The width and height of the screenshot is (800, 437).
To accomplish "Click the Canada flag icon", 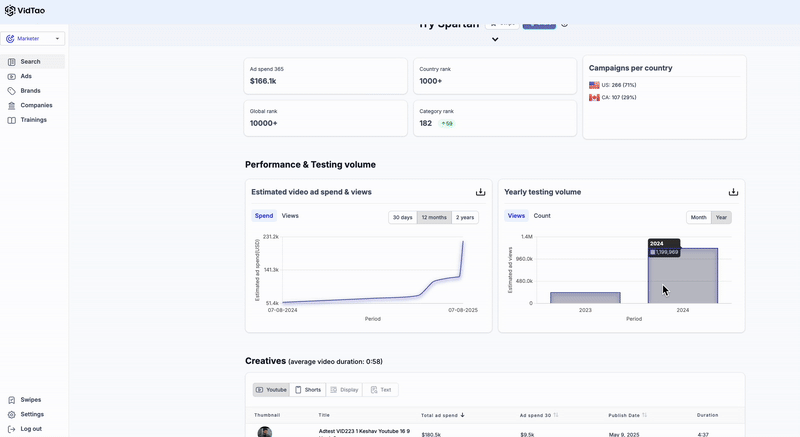I will point(594,97).
